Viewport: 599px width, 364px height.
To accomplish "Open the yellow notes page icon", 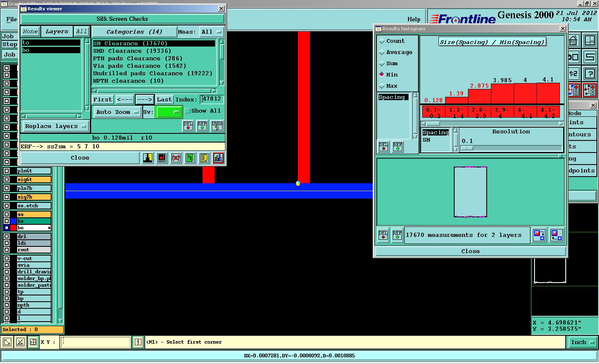I will click(x=204, y=158).
